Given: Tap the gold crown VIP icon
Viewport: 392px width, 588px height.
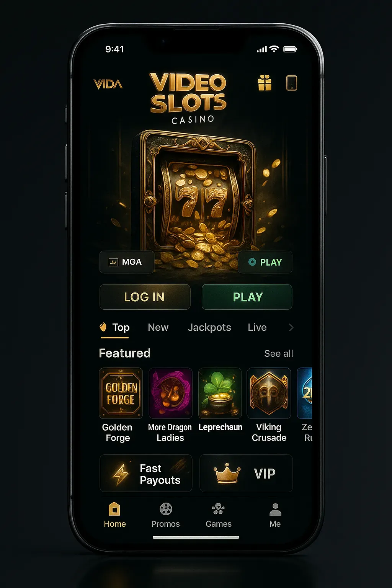Looking at the screenshot, I should (227, 473).
